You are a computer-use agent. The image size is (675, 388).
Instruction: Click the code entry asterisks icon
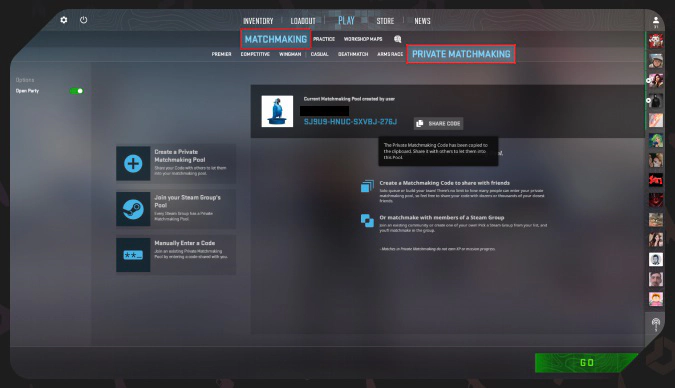133,255
